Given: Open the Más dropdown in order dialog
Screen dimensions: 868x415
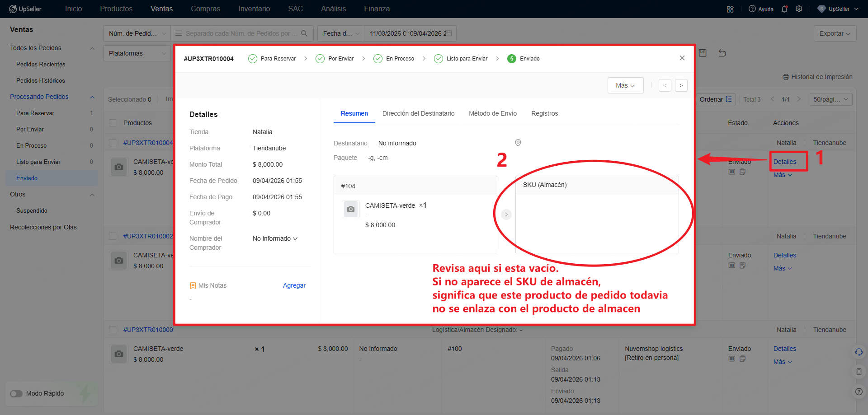Looking at the screenshot, I should (625, 85).
